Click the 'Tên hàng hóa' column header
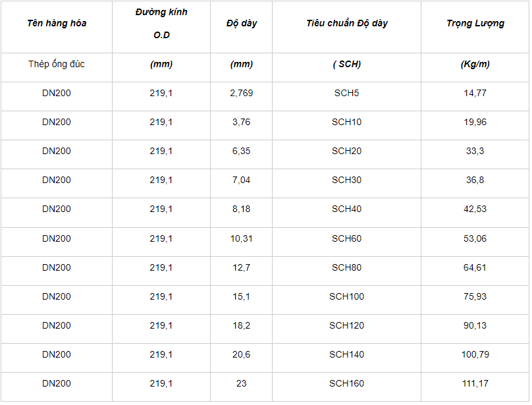Screen dimensions: 532x405 tap(57, 24)
